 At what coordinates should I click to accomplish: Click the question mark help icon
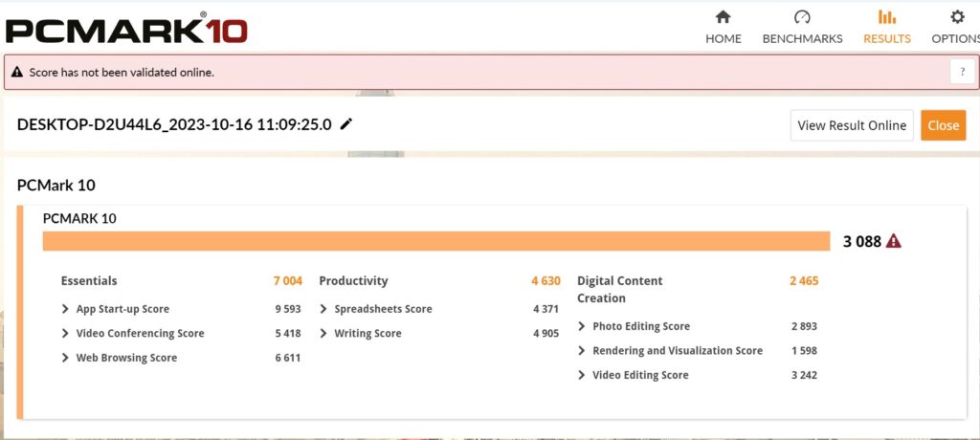point(963,72)
